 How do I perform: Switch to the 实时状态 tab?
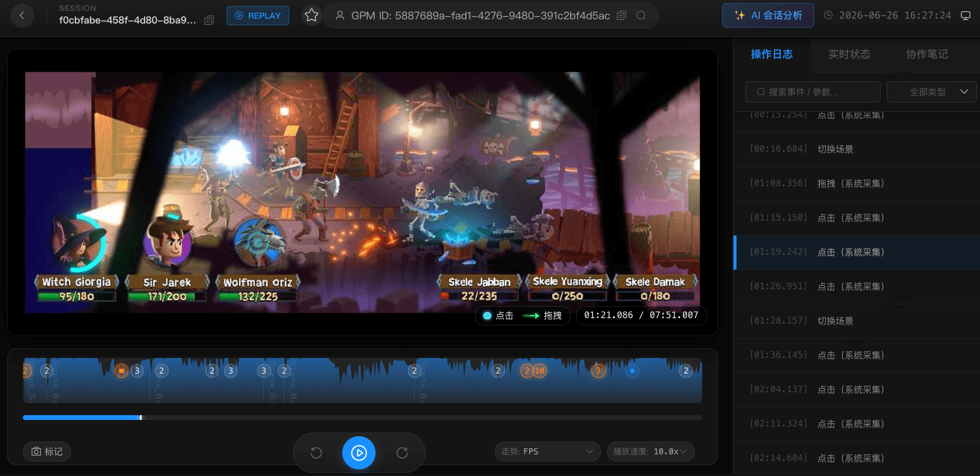pos(849,54)
